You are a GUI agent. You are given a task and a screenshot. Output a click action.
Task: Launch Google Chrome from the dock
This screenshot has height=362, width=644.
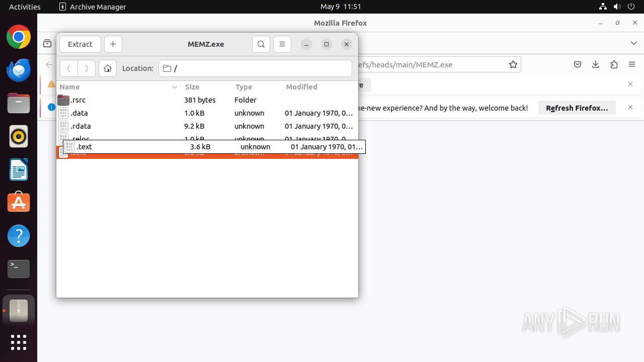tap(19, 37)
